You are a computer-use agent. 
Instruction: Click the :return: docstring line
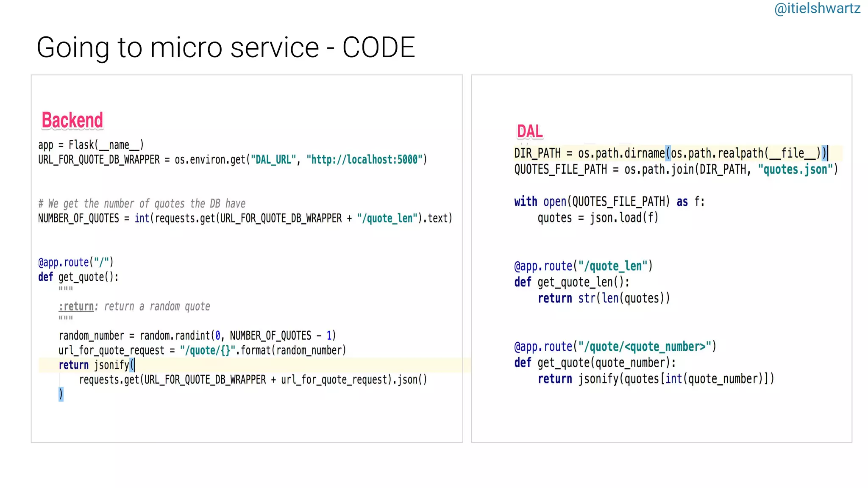[x=134, y=306]
